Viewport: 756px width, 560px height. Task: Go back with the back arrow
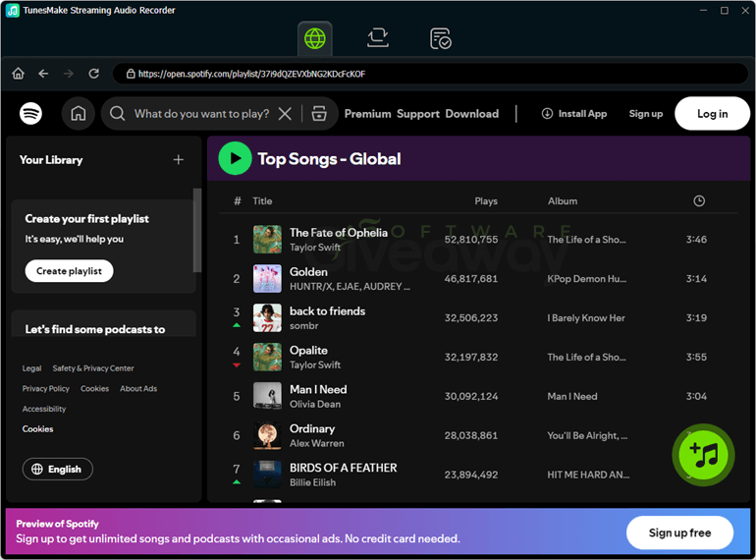[x=43, y=74]
